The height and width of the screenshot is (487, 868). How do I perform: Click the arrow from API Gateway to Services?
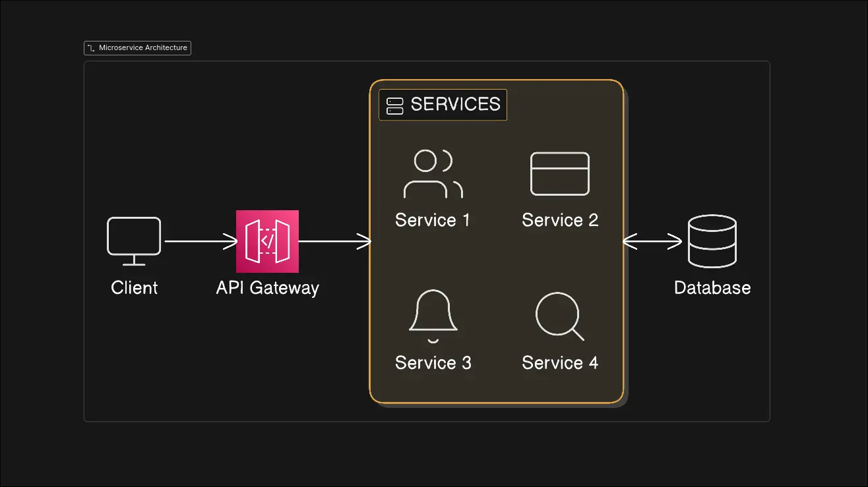pos(335,242)
